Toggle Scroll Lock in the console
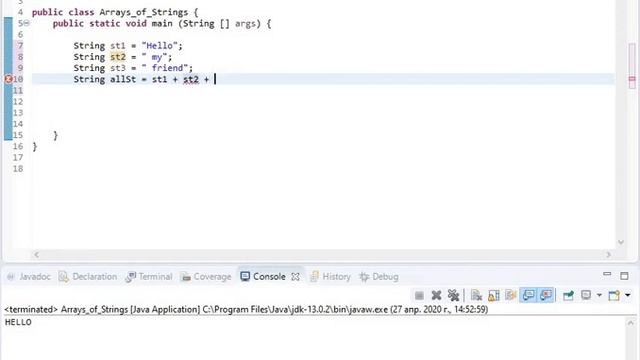This screenshot has width=640, height=360. (493, 295)
